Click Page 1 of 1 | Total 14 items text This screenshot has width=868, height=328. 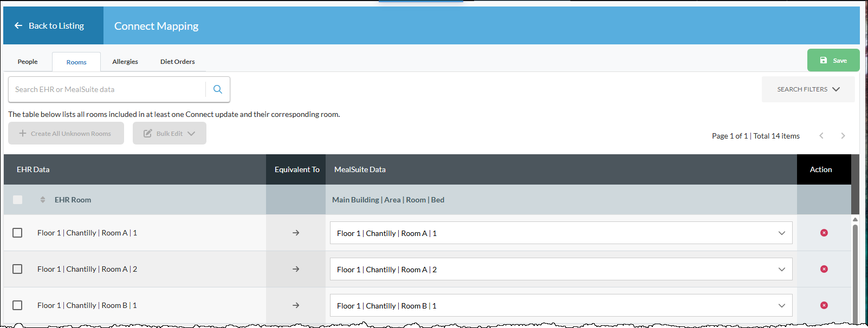click(x=755, y=136)
